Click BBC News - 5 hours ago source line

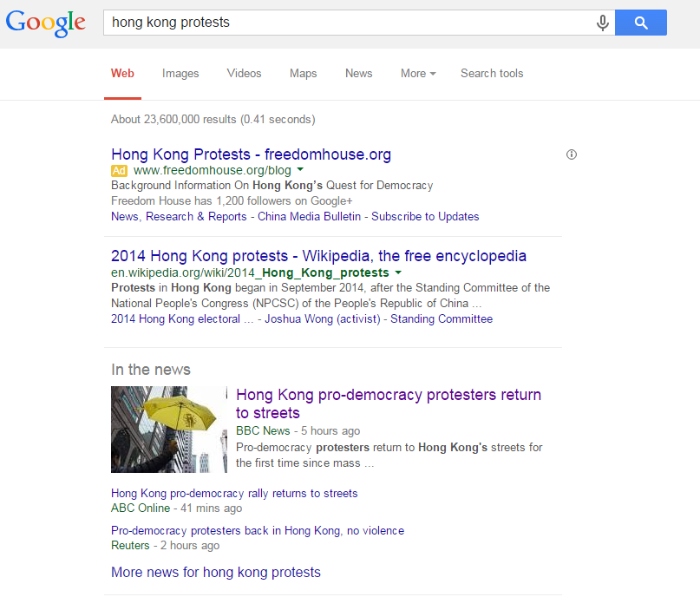point(298,431)
